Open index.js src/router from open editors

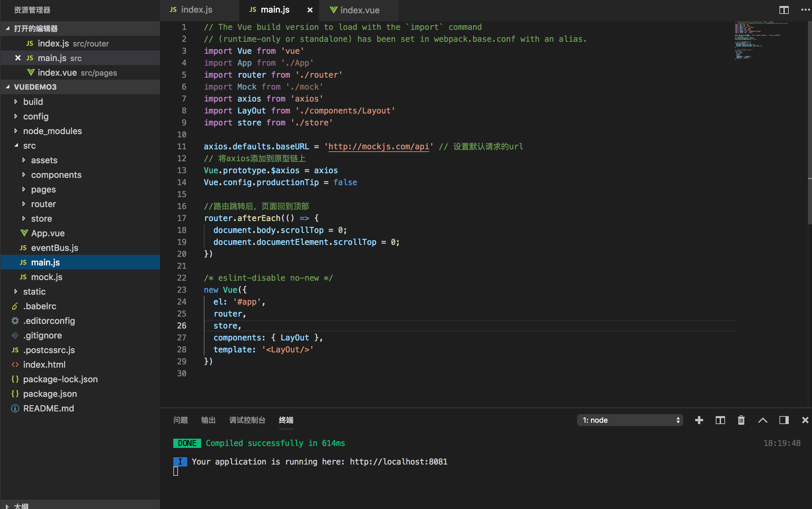point(80,43)
